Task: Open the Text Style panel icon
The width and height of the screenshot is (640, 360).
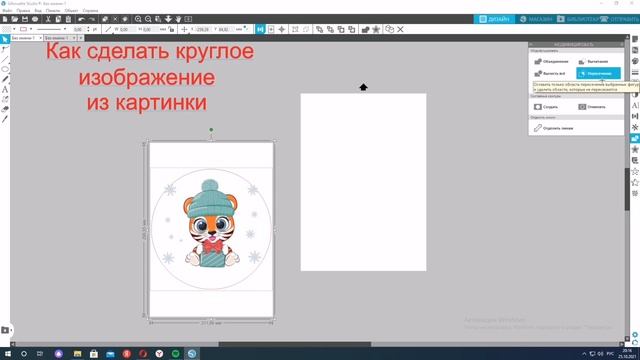Action: pyautogui.click(x=635, y=105)
